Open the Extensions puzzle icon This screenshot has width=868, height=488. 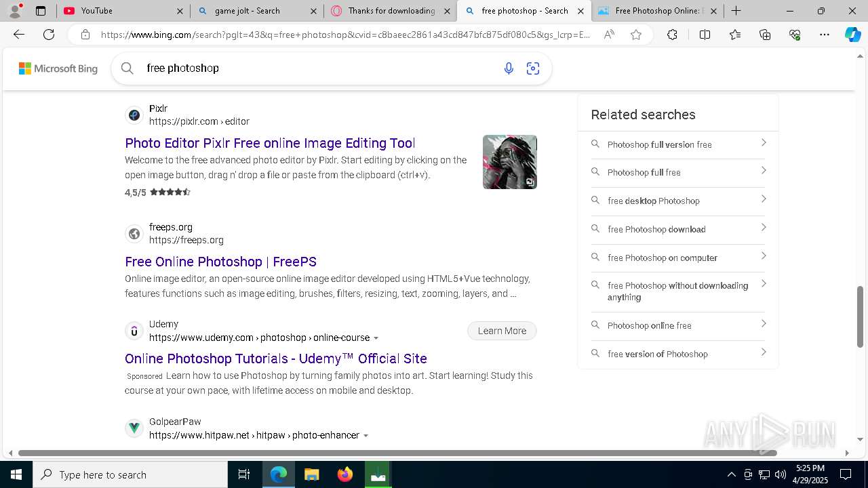coord(672,35)
